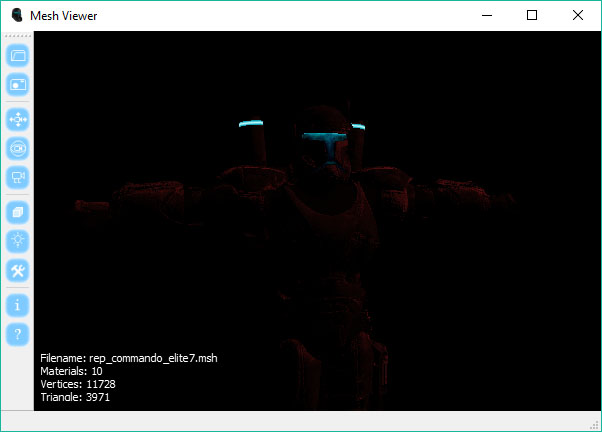Click the open file folder icon
The width and height of the screenshot is (602, 432).
(x=18, y=56)
